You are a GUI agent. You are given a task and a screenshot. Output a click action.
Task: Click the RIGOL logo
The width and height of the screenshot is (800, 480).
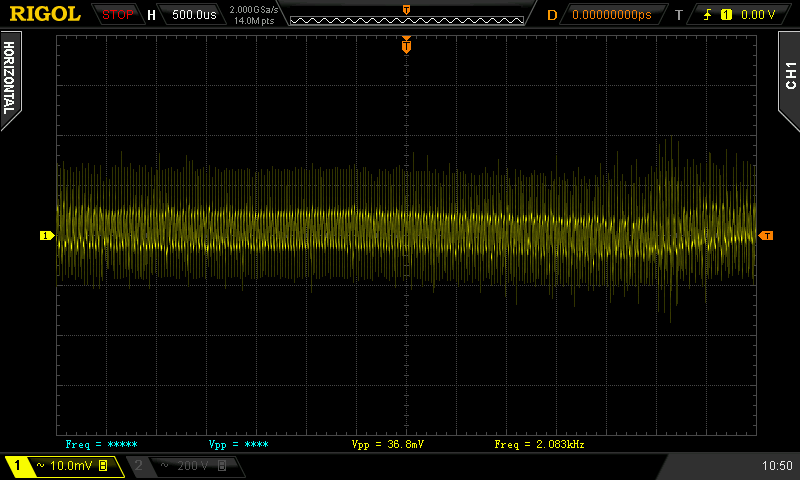[x=46, y=14]
